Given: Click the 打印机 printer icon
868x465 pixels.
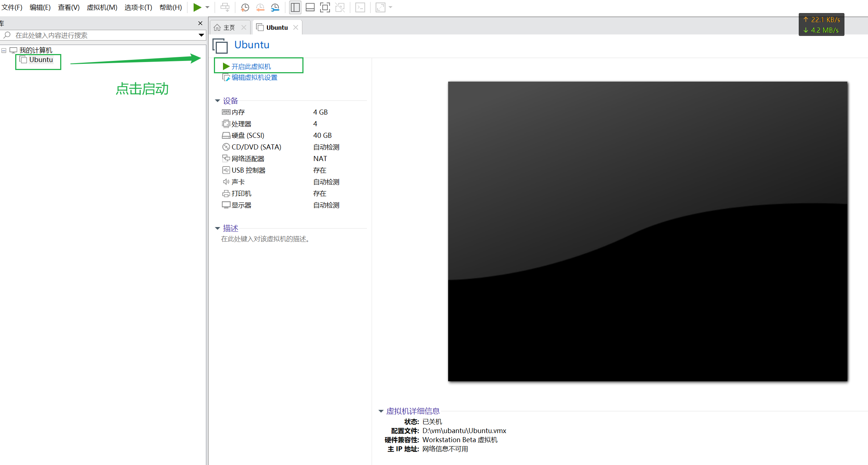Looking at the screenshot, I should 226,193.
